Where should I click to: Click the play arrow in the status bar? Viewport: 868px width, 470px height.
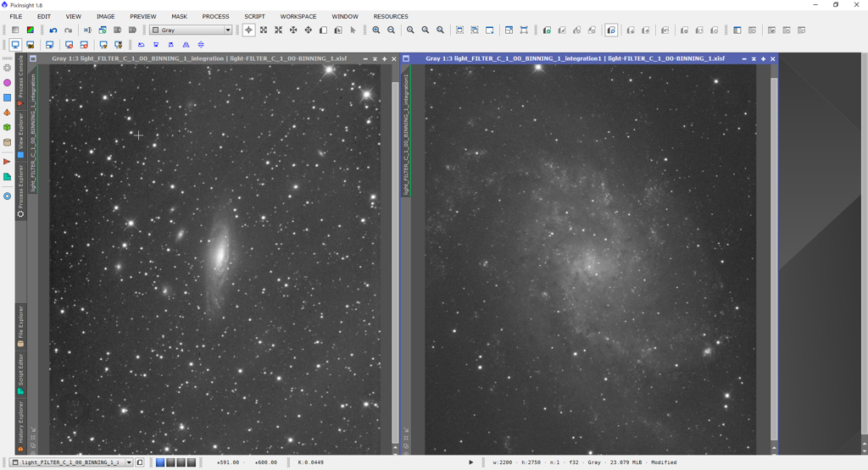tap(471, 462)
